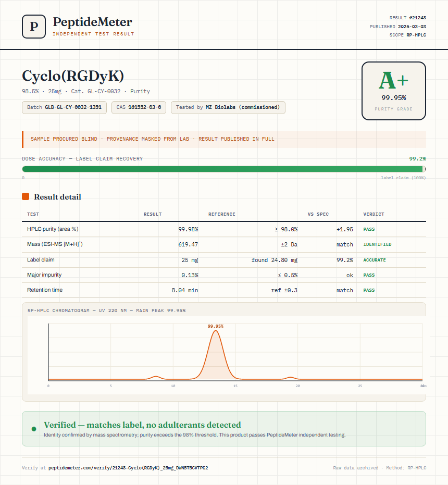
Task: Click the RESULT #21248 text
Action: point(407,18)
